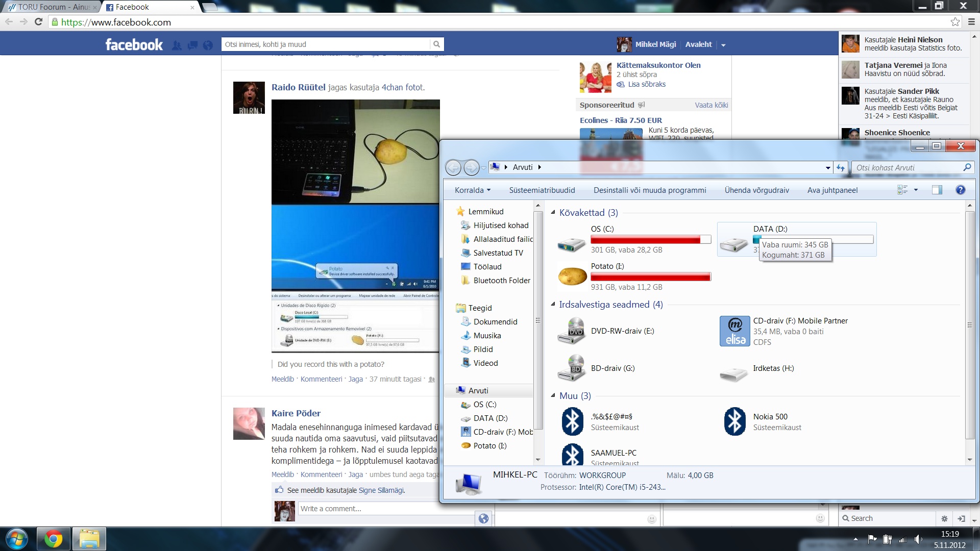Collapse the Kõvakettad group
980x551 pixels.
553,212
